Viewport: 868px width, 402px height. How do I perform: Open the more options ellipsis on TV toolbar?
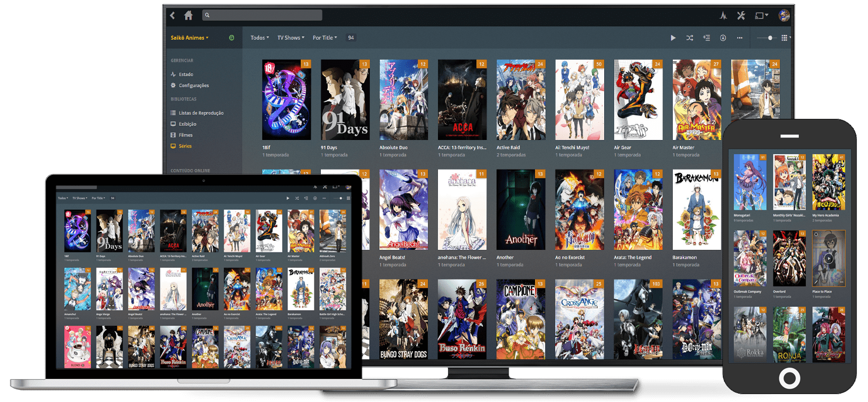tap(739, 38)
